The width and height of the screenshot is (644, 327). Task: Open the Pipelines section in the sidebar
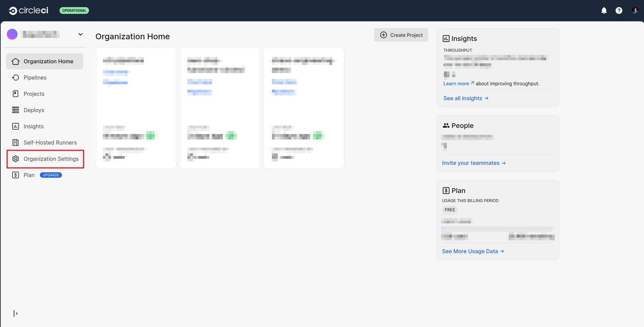click(35, 78)
